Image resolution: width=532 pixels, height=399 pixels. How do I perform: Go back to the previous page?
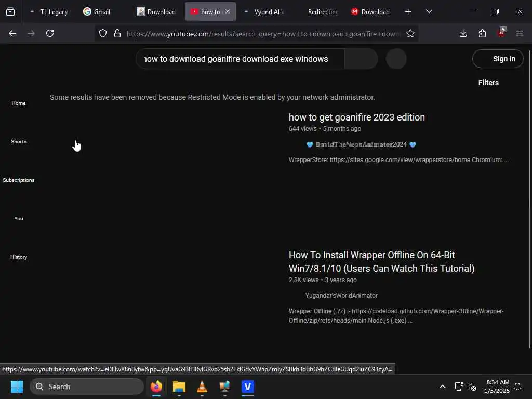(x=12, y=33)
